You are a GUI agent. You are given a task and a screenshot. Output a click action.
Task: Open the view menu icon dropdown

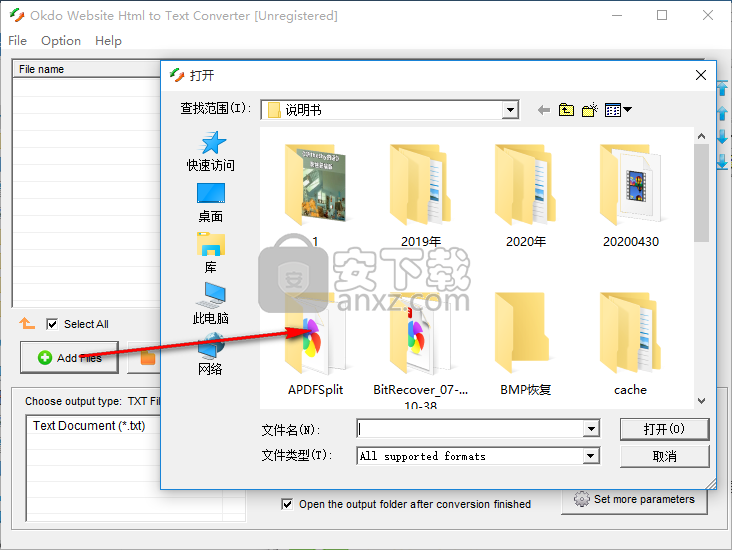coord(618,110)
